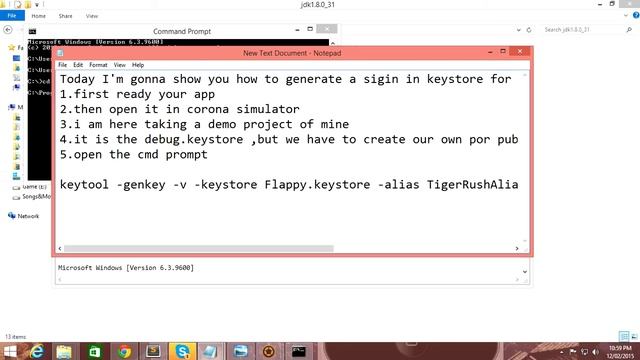This screenshot has height=360, width=640.
Task: Click Notepad vertical scrollbar up arrow
Action: tap(525, 75)
